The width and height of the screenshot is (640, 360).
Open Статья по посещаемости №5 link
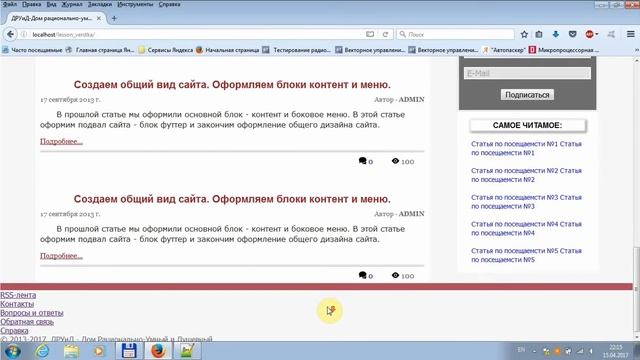(526, 255)
